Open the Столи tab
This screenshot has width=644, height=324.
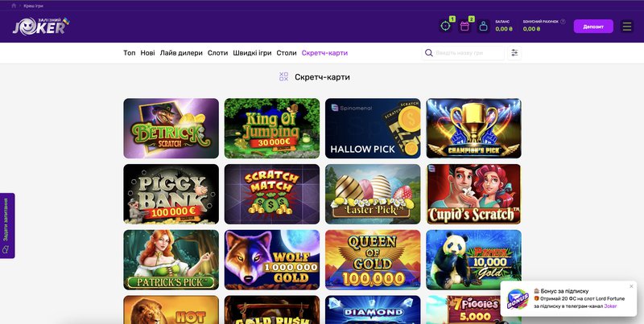click(287, 53)
